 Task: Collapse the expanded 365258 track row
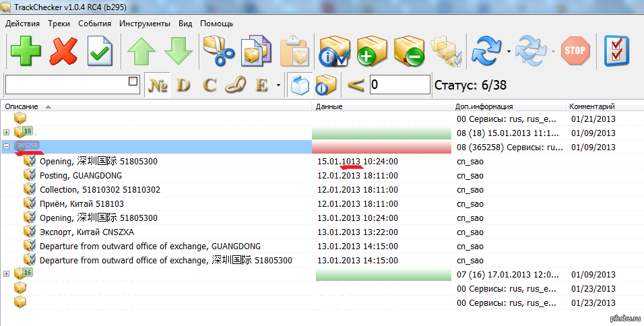pyautogui.click(x=6, y=146)
